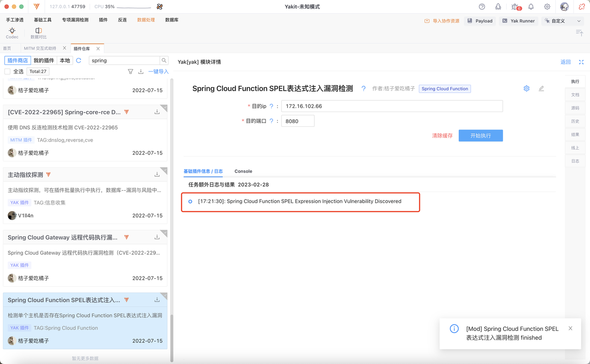Open the Payload button
The width and height of the screenshot is (590, 364).
coord(480,21)
